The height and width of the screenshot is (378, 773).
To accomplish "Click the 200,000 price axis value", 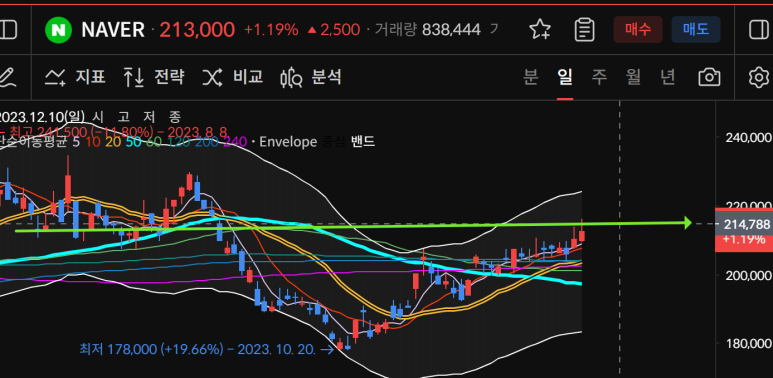I will point(749,275).
